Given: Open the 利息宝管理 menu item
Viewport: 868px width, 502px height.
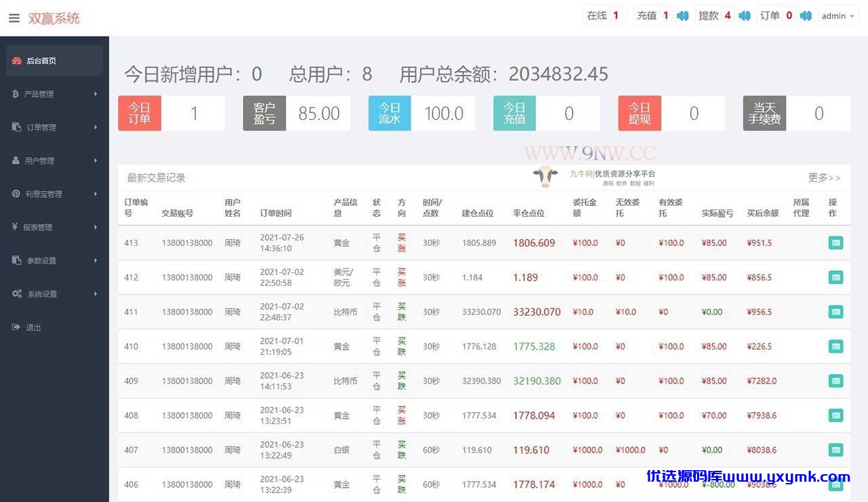Looking at the screenshot, I should click(x=54, y=194).
